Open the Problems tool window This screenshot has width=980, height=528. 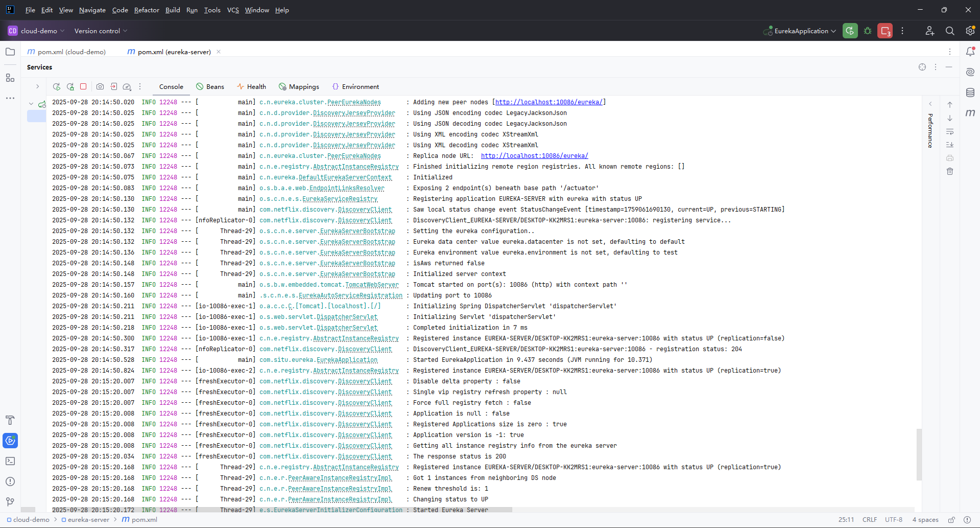point(10,481)
